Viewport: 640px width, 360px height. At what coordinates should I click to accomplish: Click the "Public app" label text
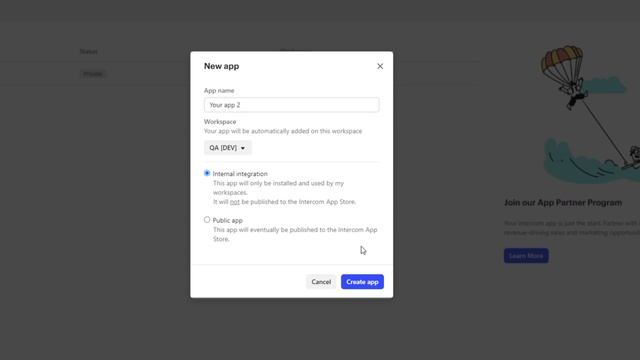pos(227,220)
